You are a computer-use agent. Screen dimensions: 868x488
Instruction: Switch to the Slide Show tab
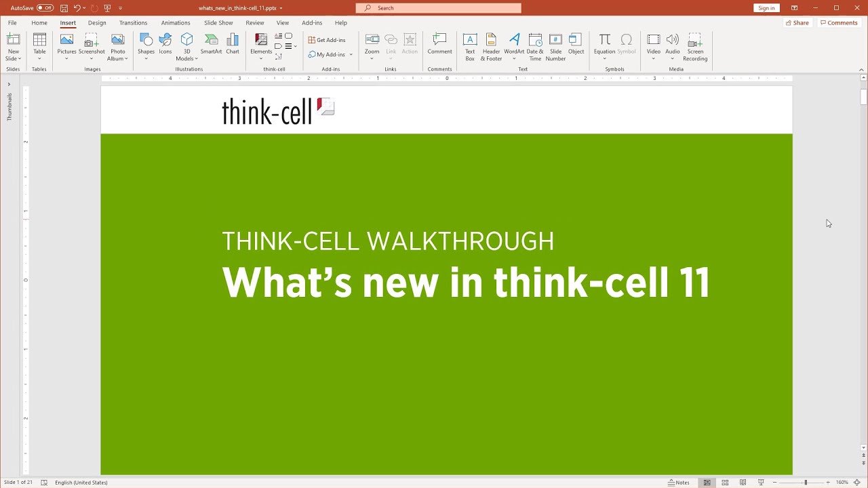[x=218, y=23]
